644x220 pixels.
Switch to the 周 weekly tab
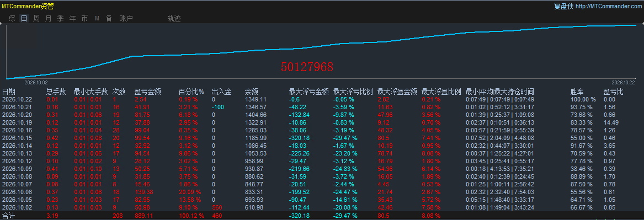click(36, 18)
